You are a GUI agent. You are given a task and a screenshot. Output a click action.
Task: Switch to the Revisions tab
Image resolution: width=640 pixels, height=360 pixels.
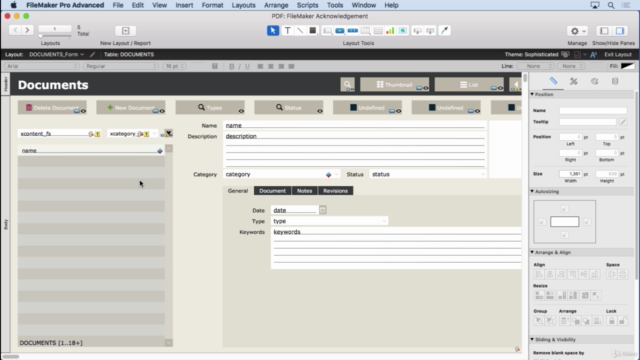(336, 191)
